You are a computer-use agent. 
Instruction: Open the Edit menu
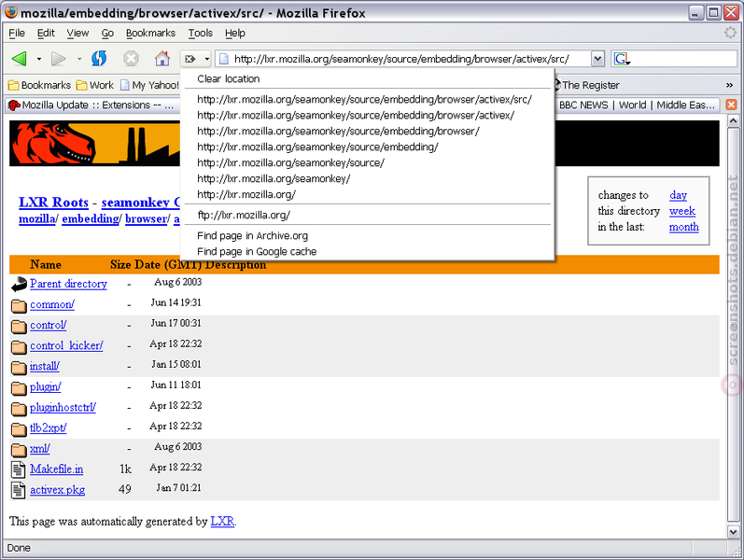pos(46,34)
